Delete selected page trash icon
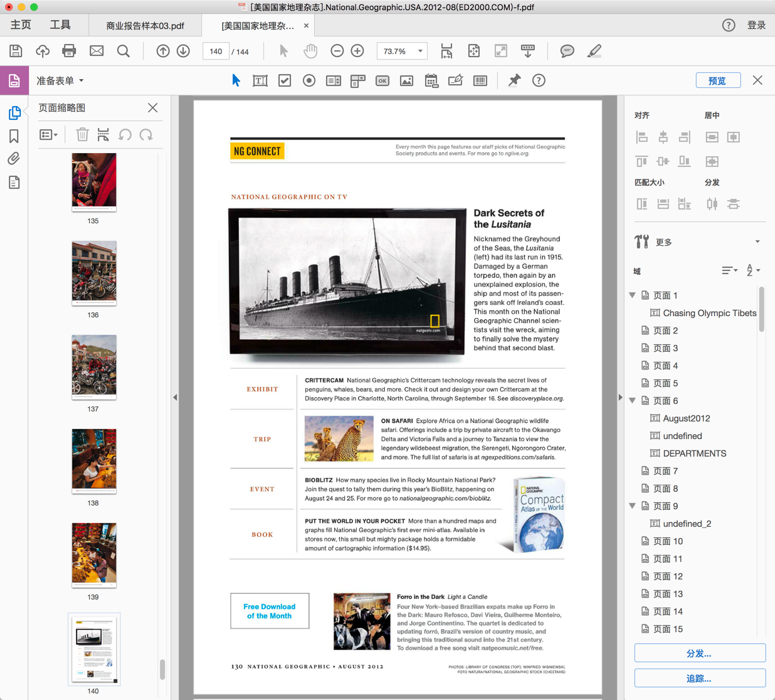 click(82, 135)
